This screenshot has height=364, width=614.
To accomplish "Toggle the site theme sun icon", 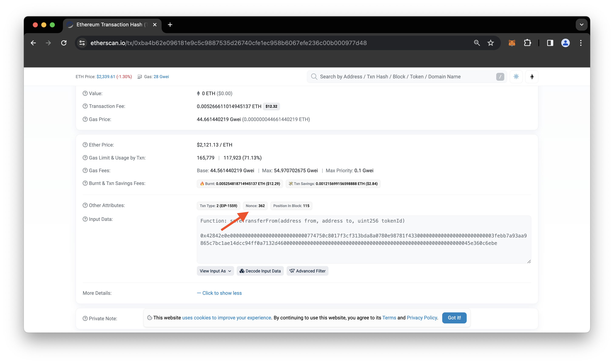I will tap(516, 76).
